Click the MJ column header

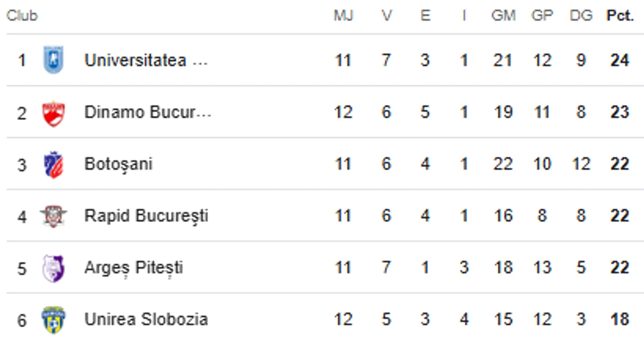343,16
